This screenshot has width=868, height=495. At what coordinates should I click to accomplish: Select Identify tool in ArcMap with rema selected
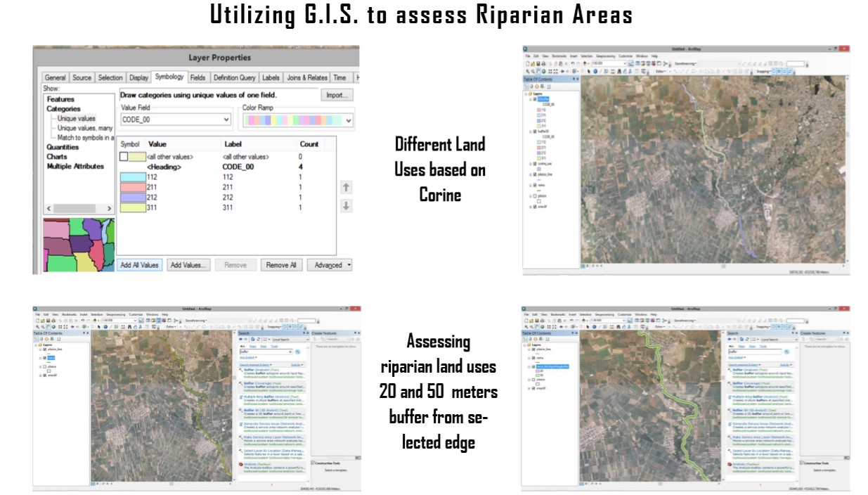click(105, 327)
